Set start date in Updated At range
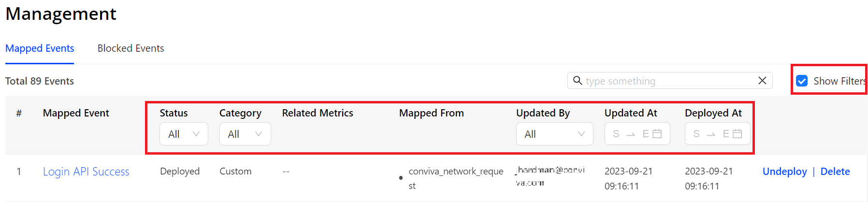This screenshot has height=202, width=868. coord(616,134)
